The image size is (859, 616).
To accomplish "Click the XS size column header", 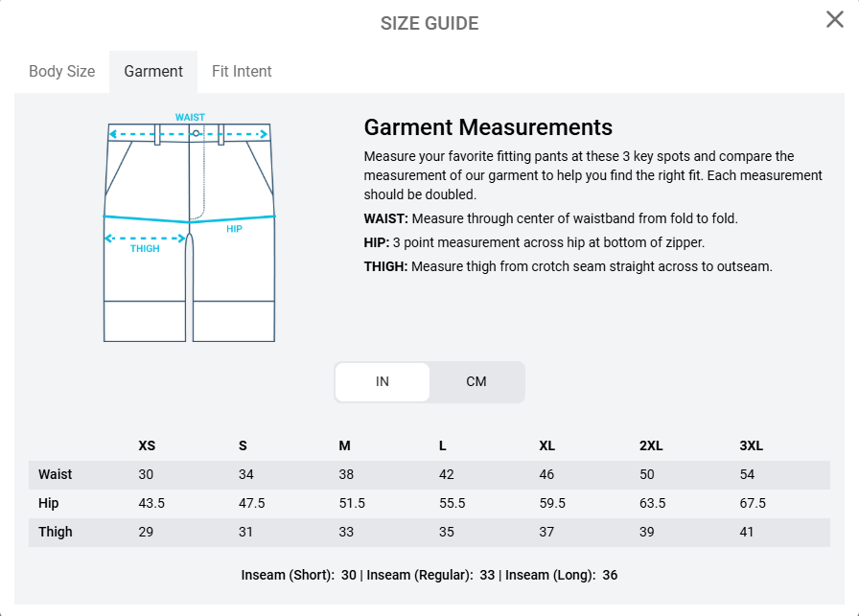I will click(x=147, y=445).
